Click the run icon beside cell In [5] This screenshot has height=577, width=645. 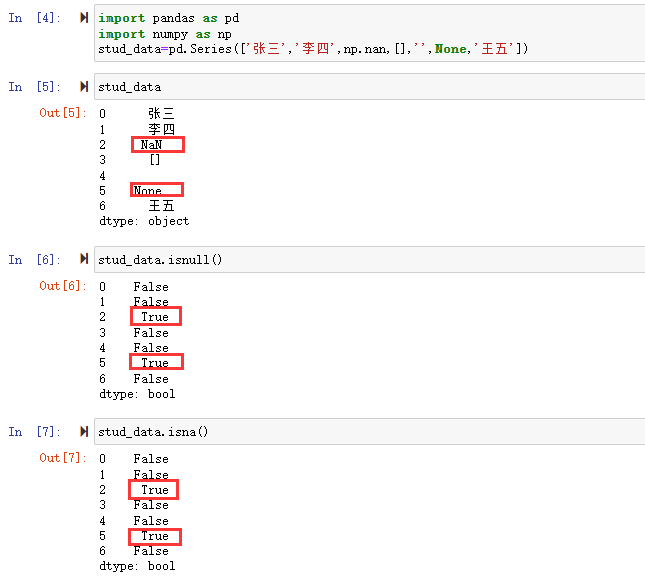[x=84, y=87]
